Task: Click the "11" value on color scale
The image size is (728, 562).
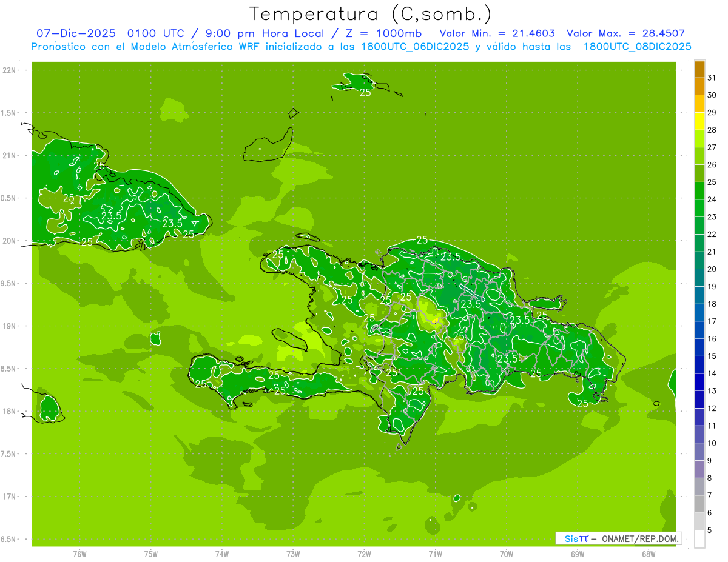Action: (712, 426)
